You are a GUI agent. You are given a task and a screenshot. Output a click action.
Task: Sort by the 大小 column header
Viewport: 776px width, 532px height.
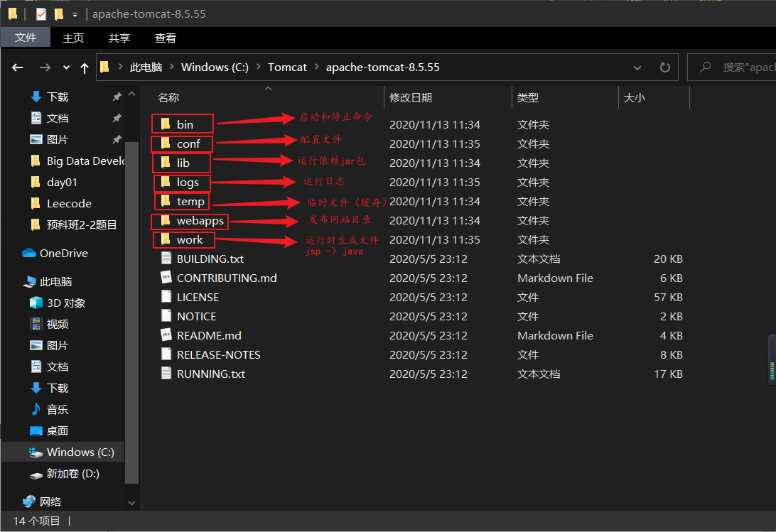634,97
